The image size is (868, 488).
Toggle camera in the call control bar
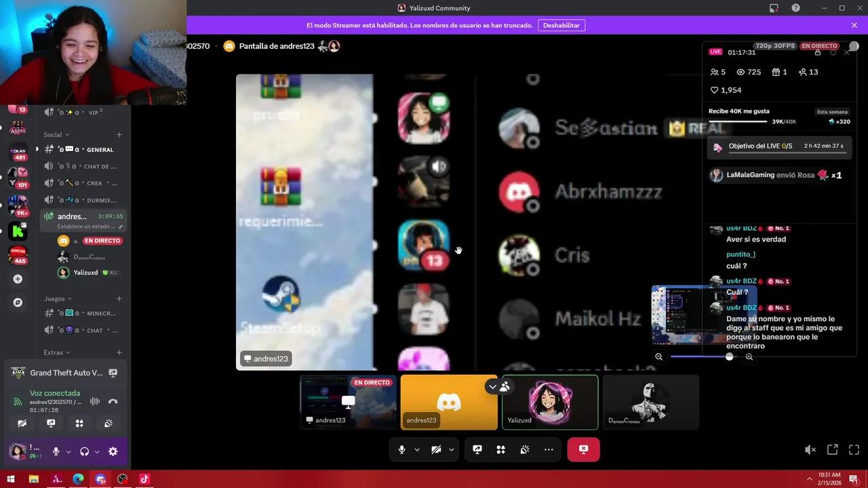pos(436,449)
